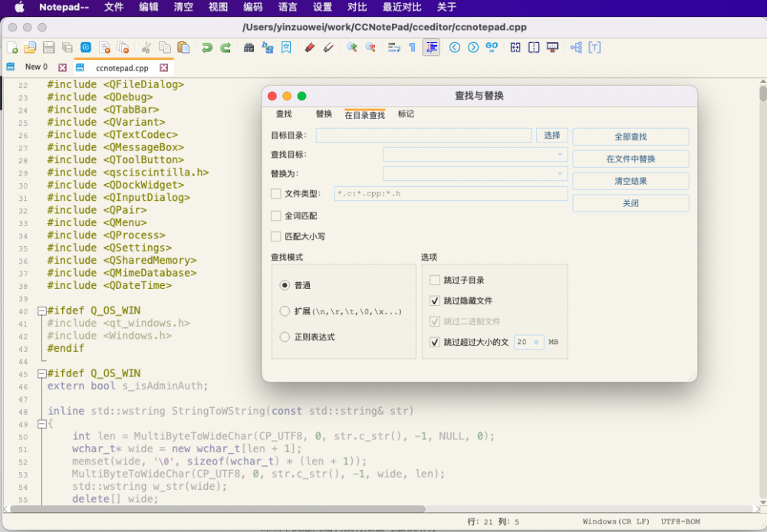This screenshot has width=767, height=532.
Task: Click the GO jump-to-line icon
Action: click(492, 48)
